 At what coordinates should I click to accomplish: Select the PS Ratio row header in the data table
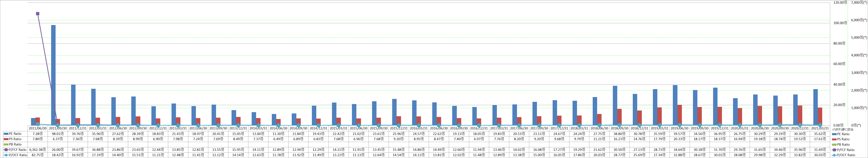[x=15, y=139]
